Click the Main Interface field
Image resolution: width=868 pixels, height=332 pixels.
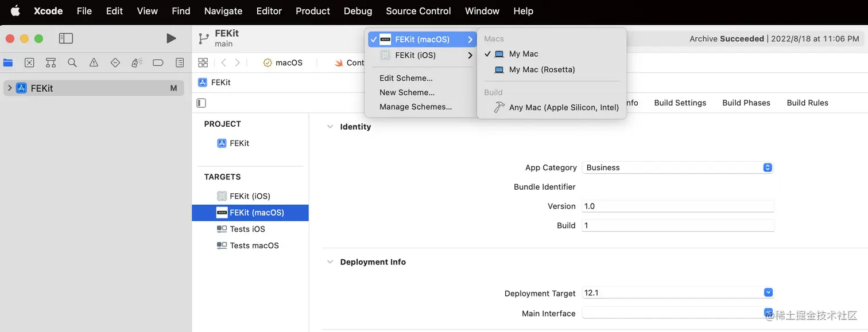(677, 313)
